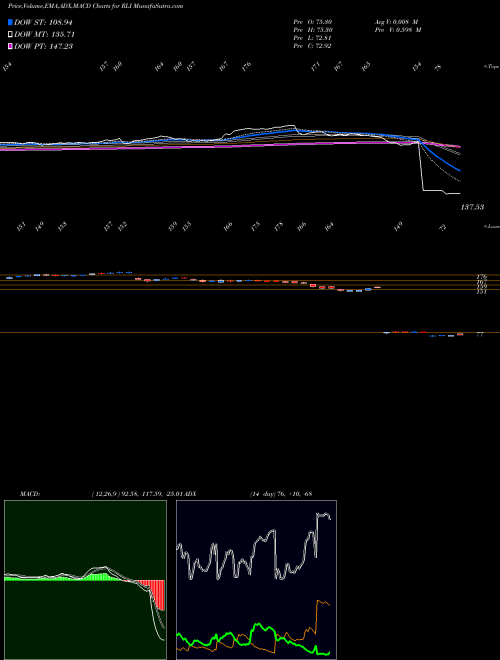Click the chart title mentioning MunafaSutra.com

click(95, 7)
